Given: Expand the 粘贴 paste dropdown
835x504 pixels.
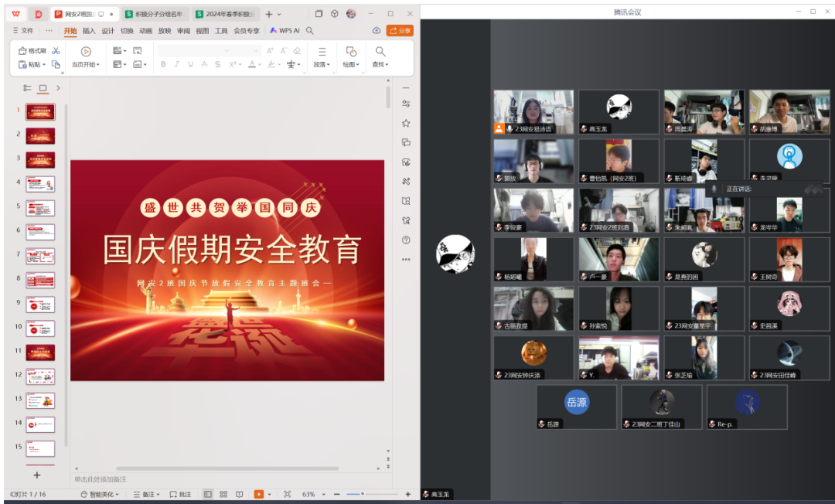Looking at the screenshot, I should click(x=44, y=65).
